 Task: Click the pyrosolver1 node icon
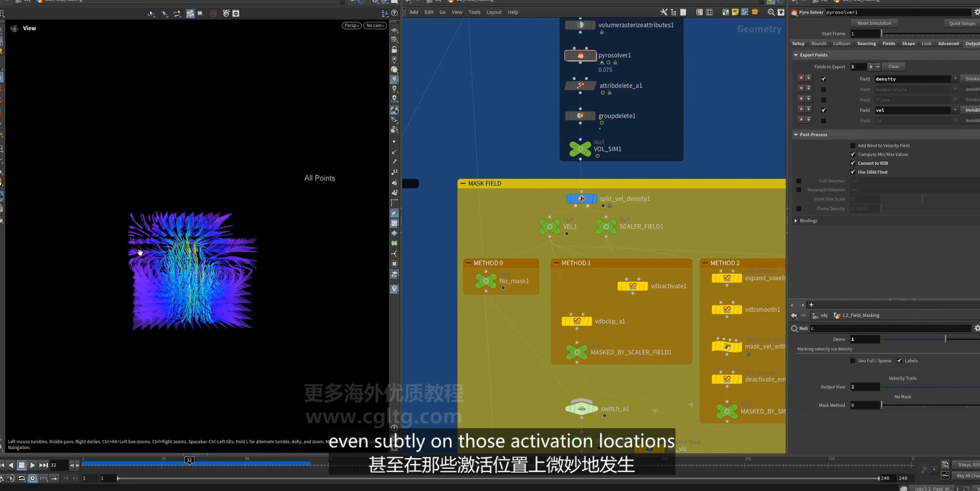click(580, 55)
